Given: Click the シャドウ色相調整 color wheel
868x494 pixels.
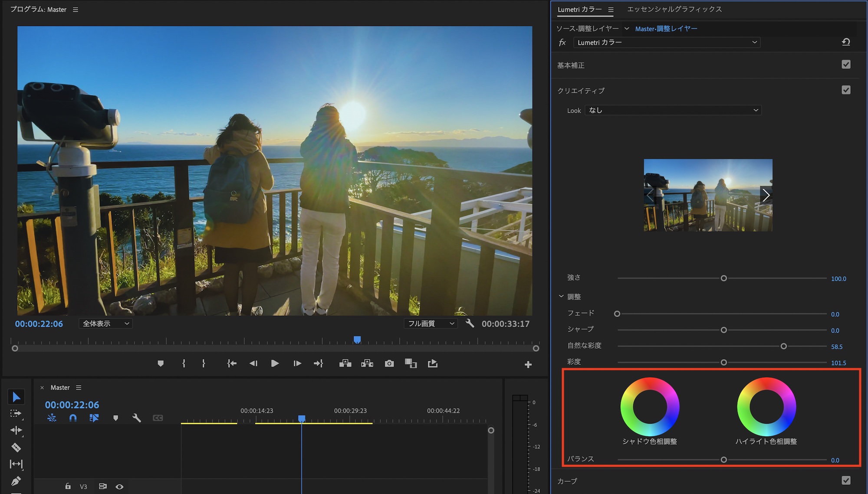Looking at the screenshot, I should [650, 407].
